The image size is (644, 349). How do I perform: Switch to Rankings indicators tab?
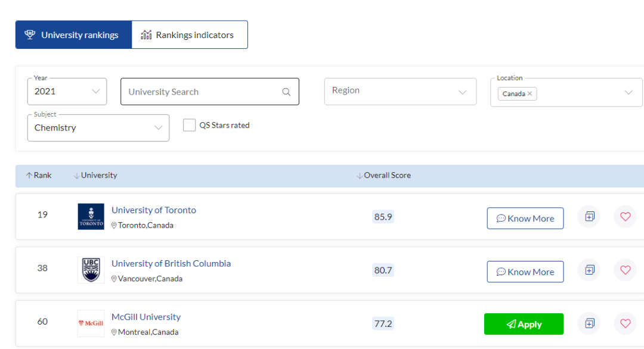[x=189, y=35]
